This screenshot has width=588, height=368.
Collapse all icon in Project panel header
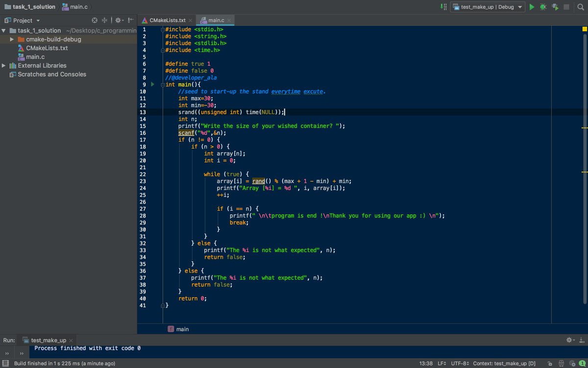coord(104,20)
